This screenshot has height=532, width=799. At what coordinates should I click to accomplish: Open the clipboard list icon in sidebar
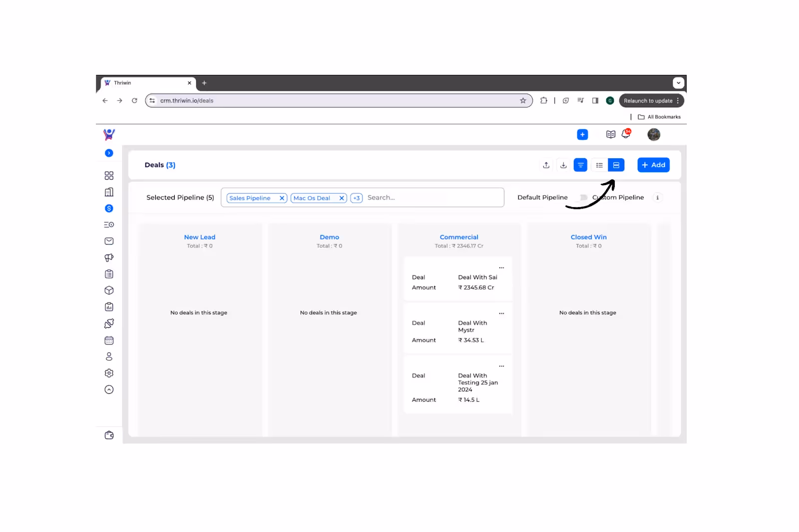[109, 274]
